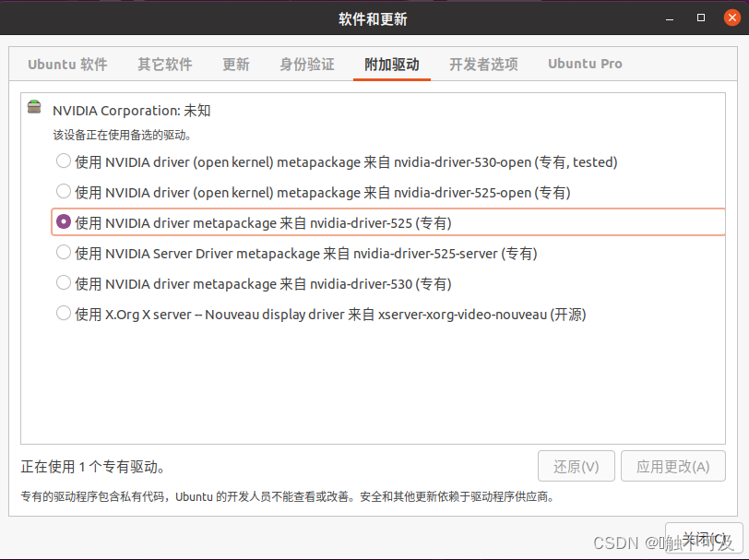Select the Nouveau open source driver option
749x560 pixels.
point(63,314)
